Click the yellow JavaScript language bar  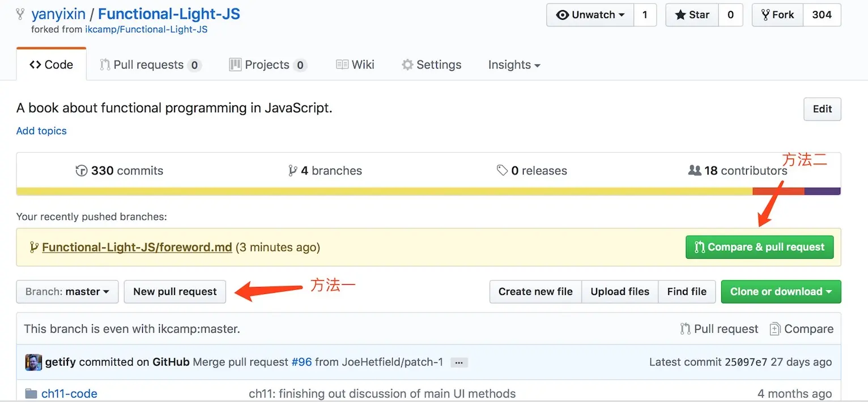[384, 191]
